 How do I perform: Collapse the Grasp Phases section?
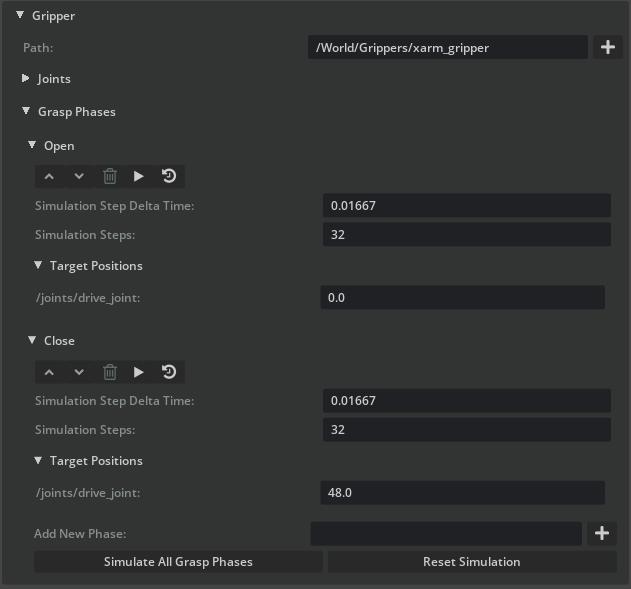pyautogui.click(x=26, y=112)
